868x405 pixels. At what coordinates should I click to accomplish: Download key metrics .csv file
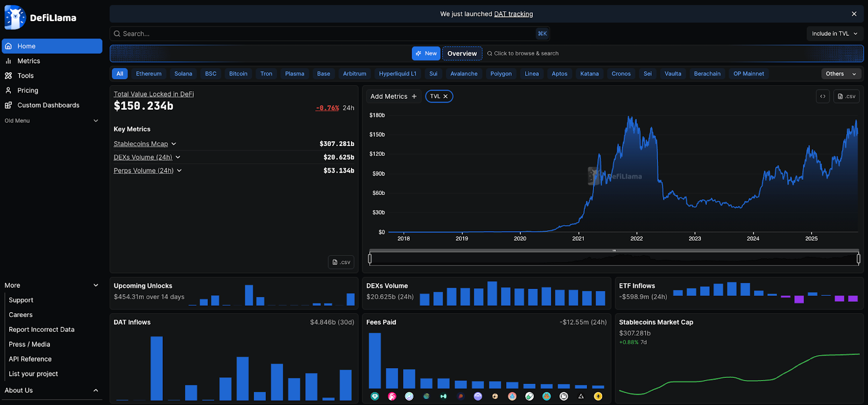[341, 262]
